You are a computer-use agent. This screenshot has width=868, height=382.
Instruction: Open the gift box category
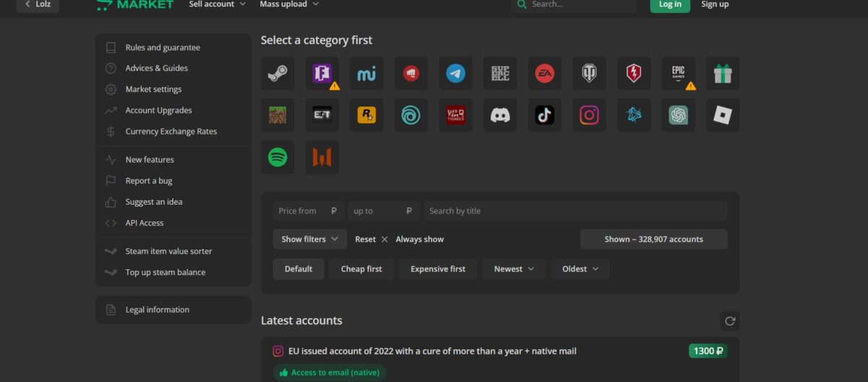pos(723,74)
